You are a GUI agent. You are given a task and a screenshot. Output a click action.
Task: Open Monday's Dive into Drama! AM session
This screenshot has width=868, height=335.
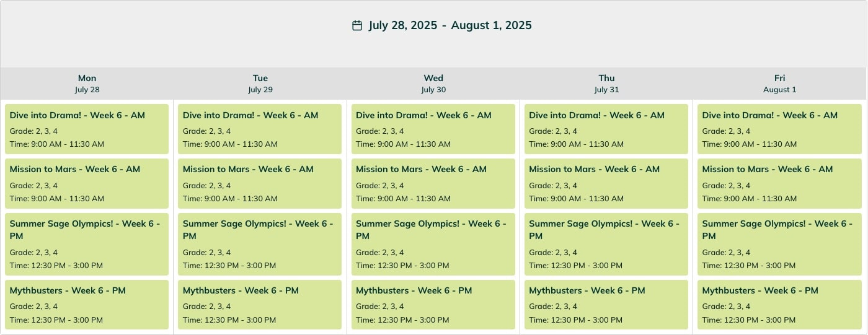pos(87,129)
